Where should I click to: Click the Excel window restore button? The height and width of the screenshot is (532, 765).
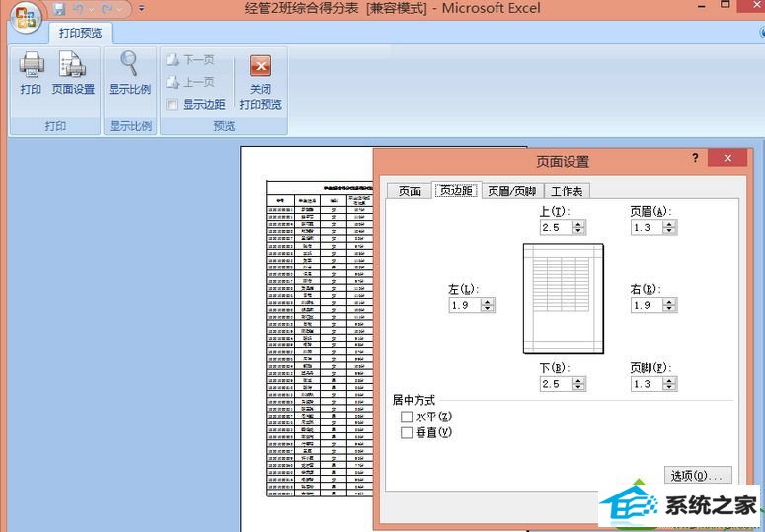(726, 5)
